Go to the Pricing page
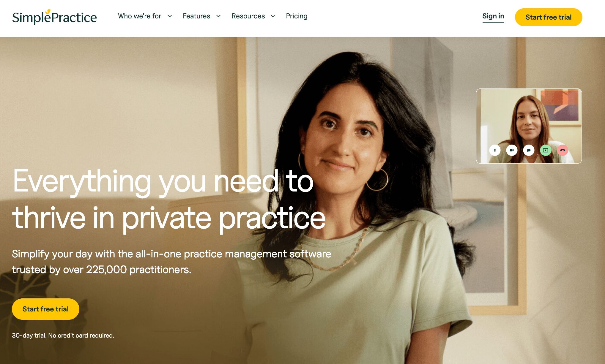 pyautogui.click(x=297, y=16)
